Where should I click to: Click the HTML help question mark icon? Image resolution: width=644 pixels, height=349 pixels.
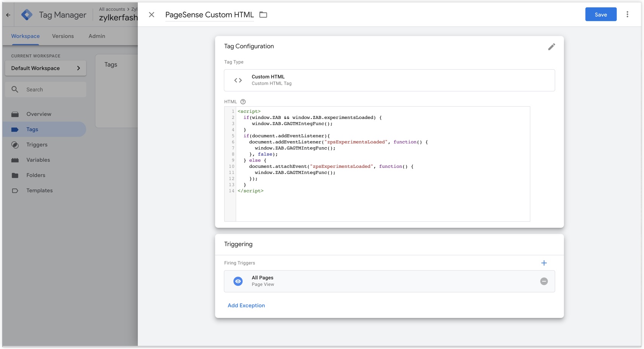[x=243, y=102]
